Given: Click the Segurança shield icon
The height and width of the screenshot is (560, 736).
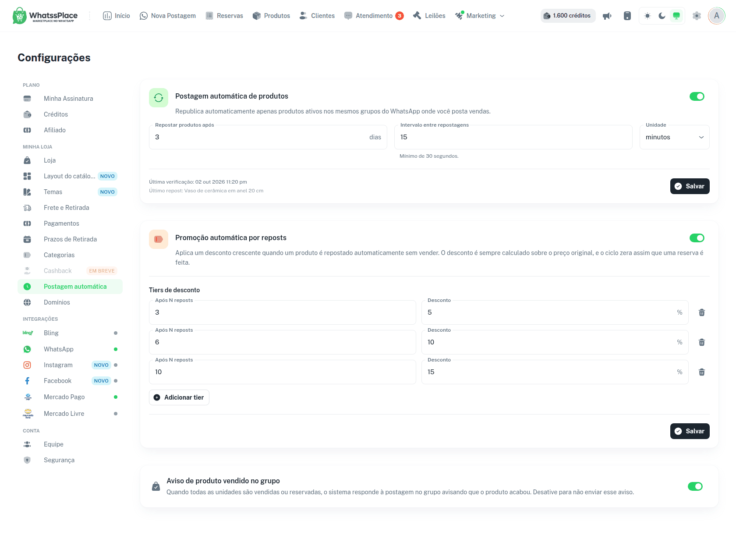Looking at the screenshot, I should 27,460.
